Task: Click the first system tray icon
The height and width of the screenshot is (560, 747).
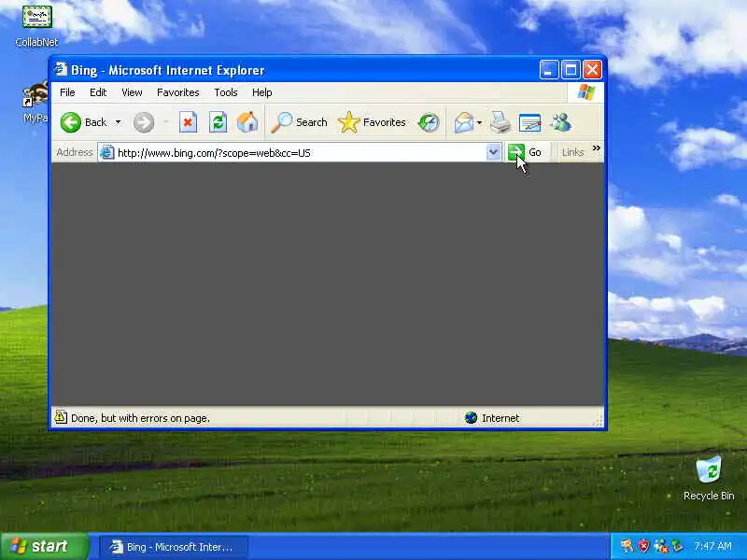Action: point(627,546)
